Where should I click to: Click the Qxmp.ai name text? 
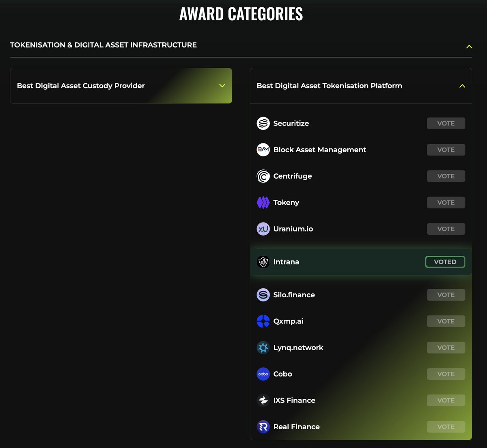pos(288,321)
